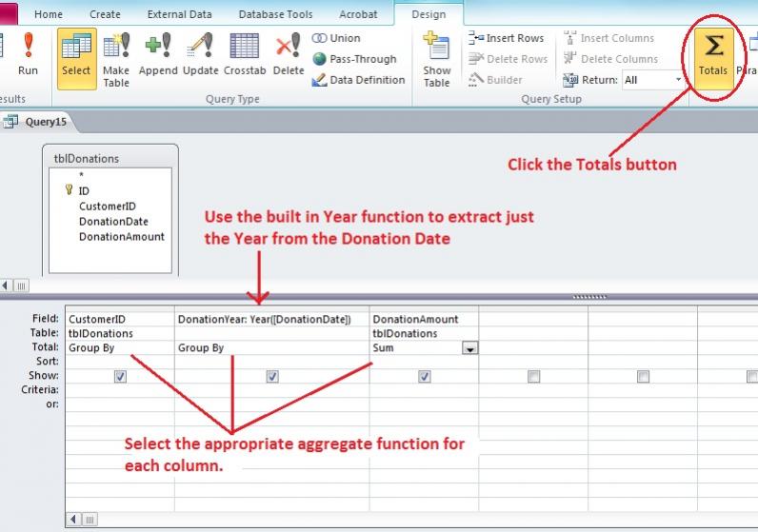Click the tblDonations table title bar
The width and height of the screenshot is (758, 532).
(x=110, y=158)
